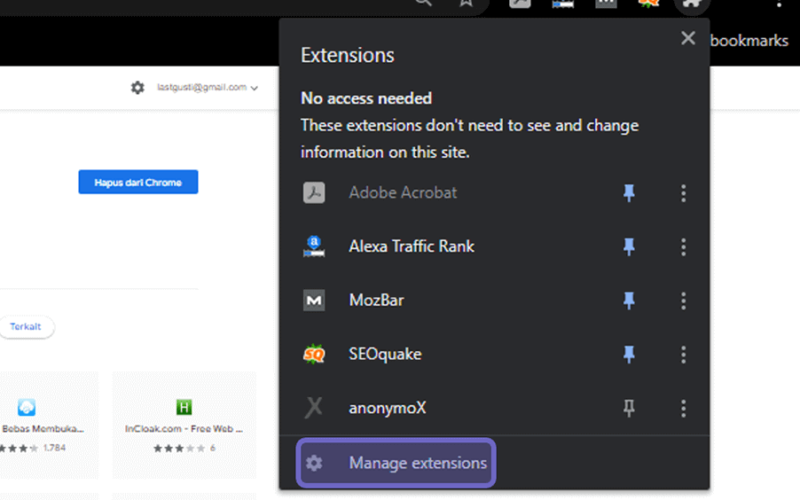This screenshot has height=500, width=800.
Task: Click the anonymoX extension icon
Action: coord(314,408)
